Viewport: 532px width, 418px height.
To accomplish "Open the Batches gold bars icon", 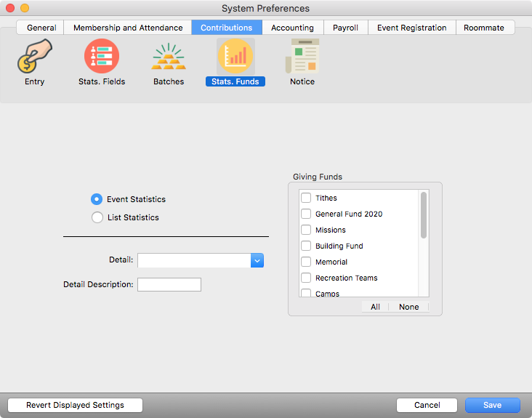I will [x=169, y=57].
